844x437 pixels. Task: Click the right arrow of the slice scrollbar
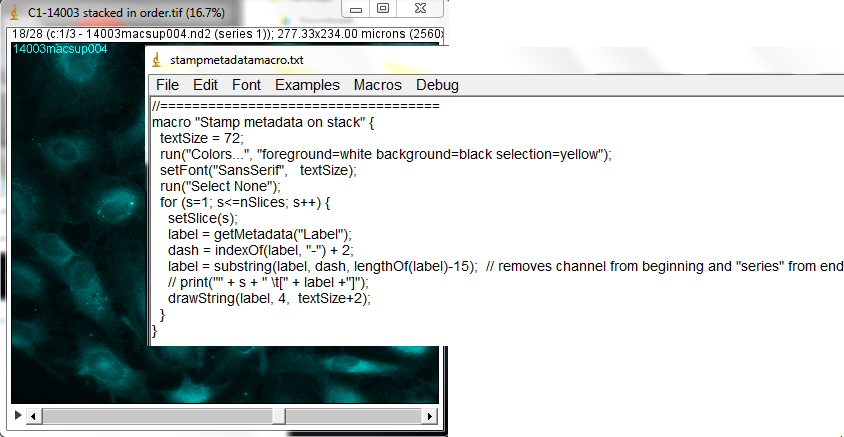[x=431, y=415]
